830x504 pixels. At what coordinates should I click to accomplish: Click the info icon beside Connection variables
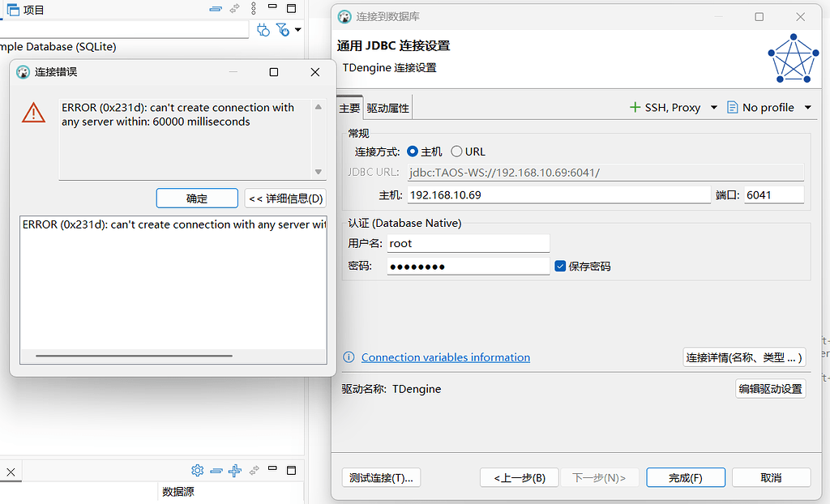tap(349, 357)
